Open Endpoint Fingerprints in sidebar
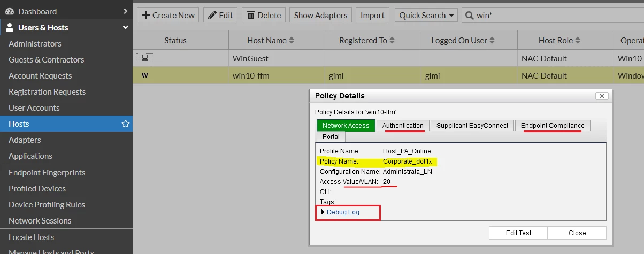 (x=47, y=172)
